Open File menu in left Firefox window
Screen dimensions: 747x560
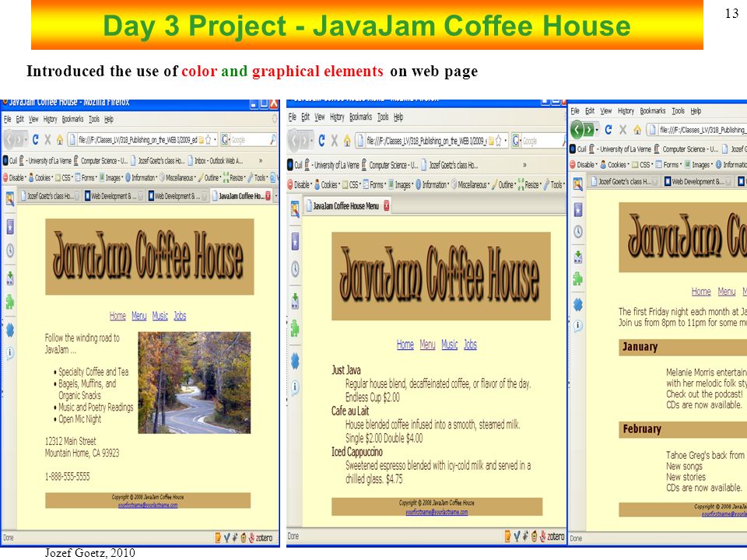(x=7, y=119)
